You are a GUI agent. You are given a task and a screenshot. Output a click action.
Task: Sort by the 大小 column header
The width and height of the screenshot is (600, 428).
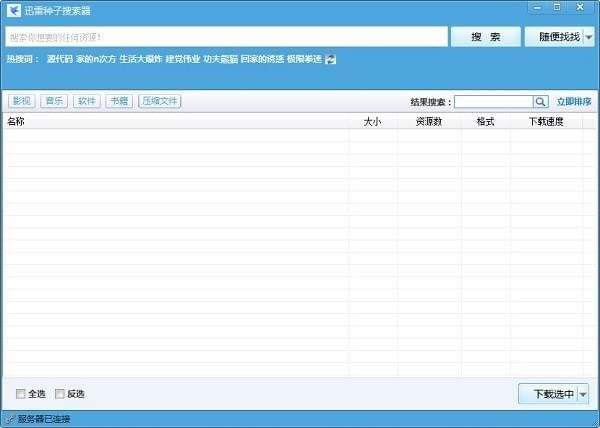pyautogui.click(x=373, y=122)
